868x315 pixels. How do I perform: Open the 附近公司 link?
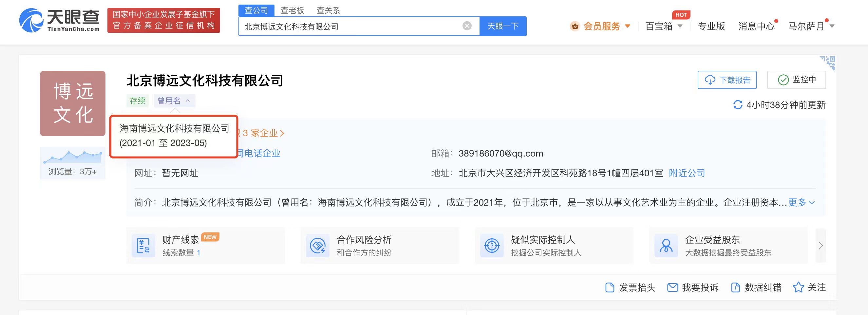(x=687, y=173)
